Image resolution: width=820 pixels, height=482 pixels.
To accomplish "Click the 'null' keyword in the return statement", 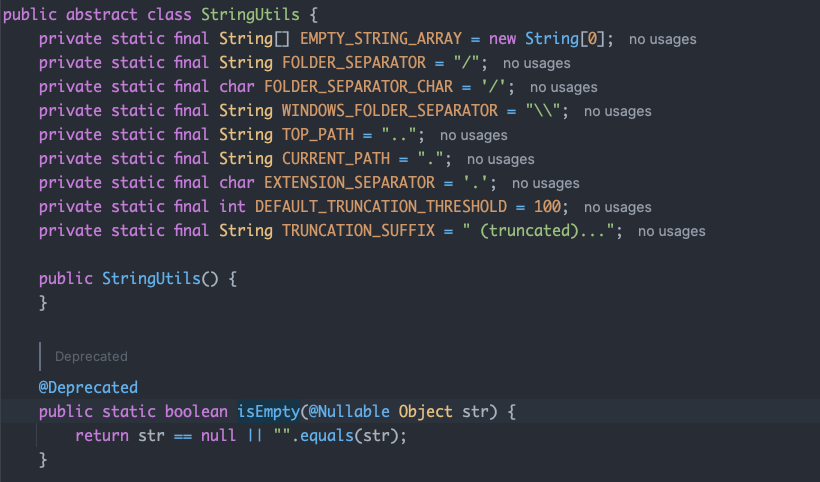I will (x=219, y=436).
